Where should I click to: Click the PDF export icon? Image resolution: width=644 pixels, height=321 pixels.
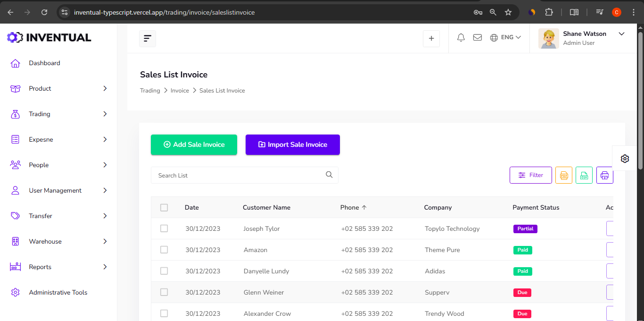tap(563, 175)
